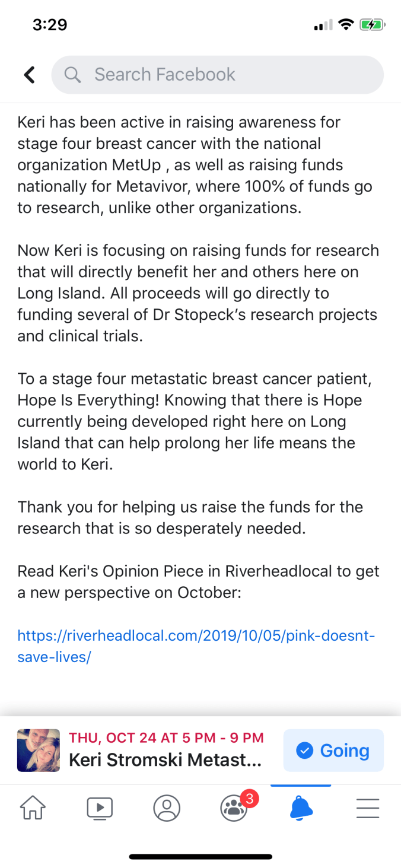Go to the Home feed tab
Screen dimensions: 401x868
click(33, 807)
